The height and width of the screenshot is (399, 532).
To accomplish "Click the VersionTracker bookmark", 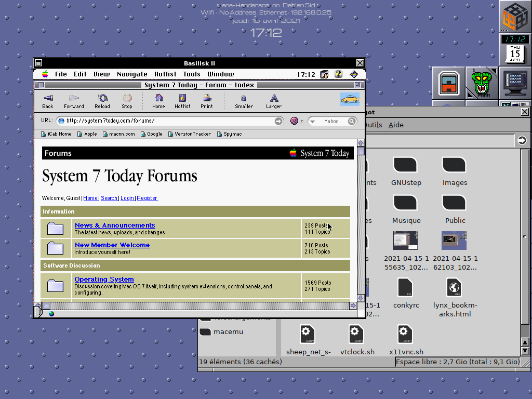I will 189,134.
